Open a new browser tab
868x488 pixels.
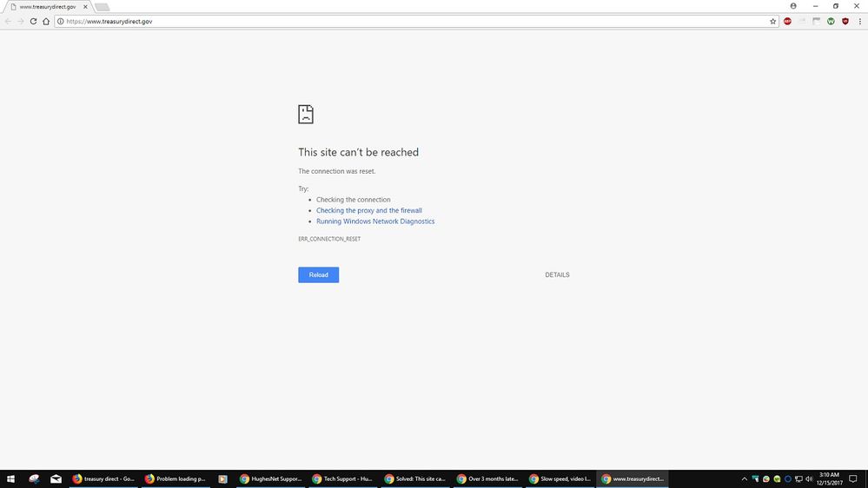click(102, 7)
